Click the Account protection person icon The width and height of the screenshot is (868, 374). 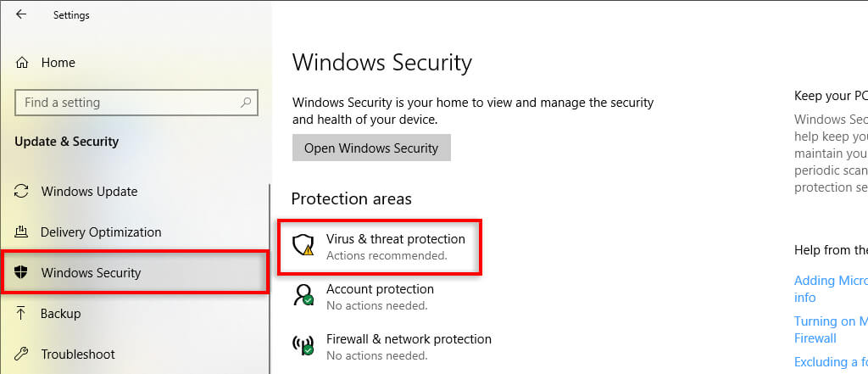303,295
